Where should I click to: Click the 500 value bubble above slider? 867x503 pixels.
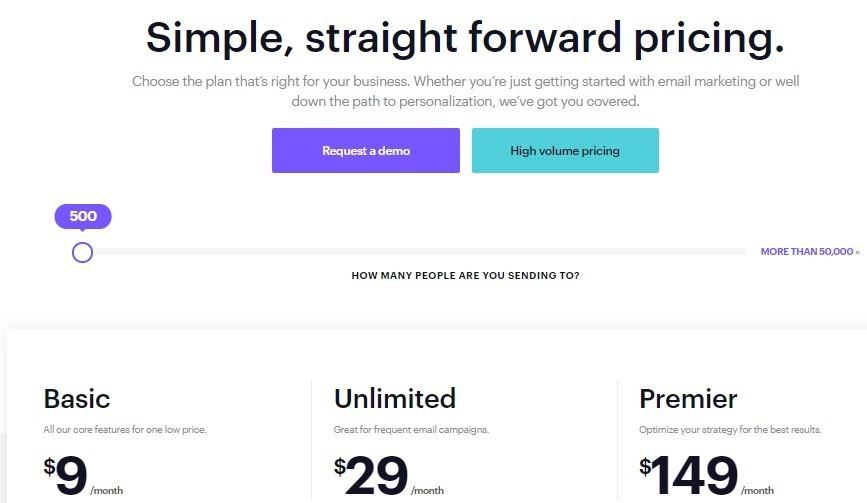point(83,216)
